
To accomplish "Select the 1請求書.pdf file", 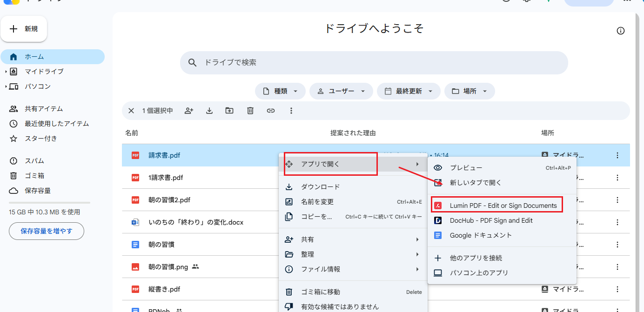I will pos(166,178).
